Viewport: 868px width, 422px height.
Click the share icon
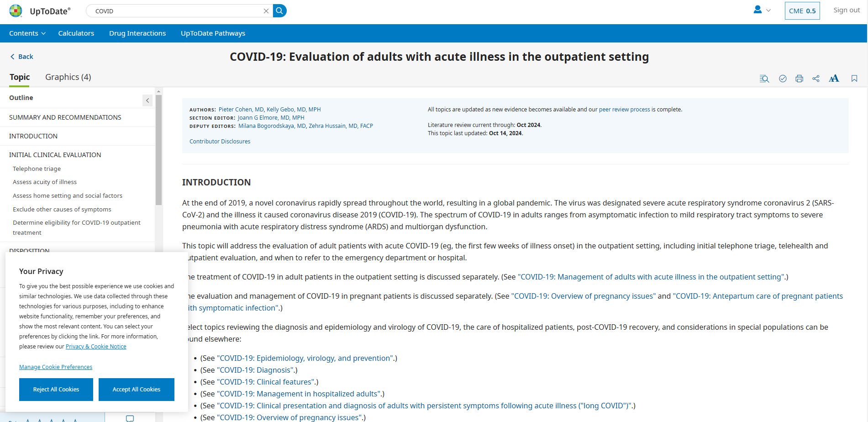coord(816,79)
